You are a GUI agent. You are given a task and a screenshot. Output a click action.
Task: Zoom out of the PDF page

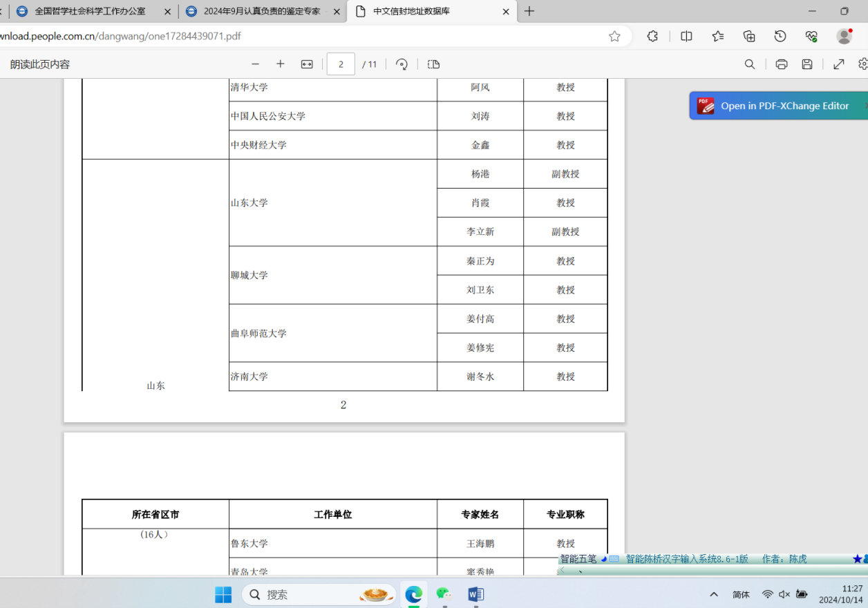pos(255,64)
